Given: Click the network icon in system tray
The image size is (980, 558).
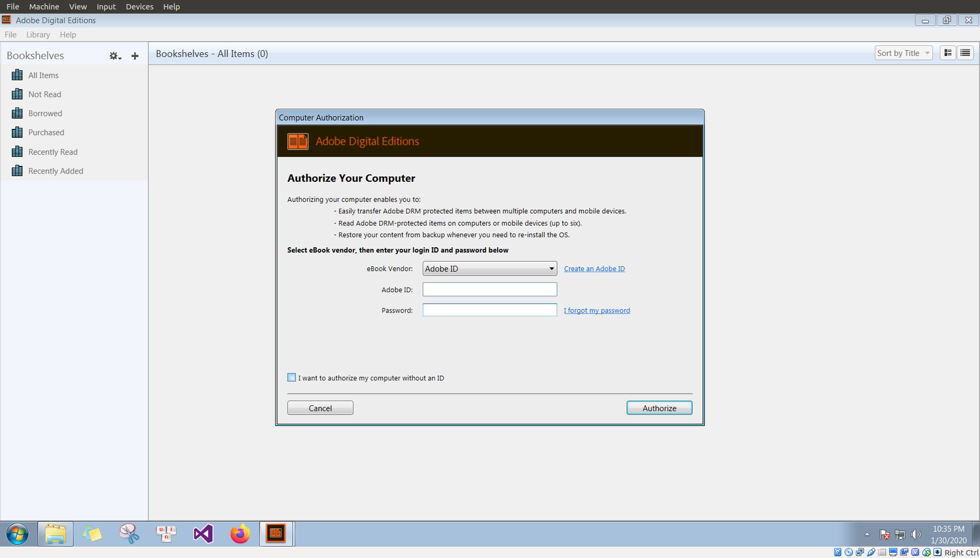Looking at the screenshot, I should [x=900, y=534].
